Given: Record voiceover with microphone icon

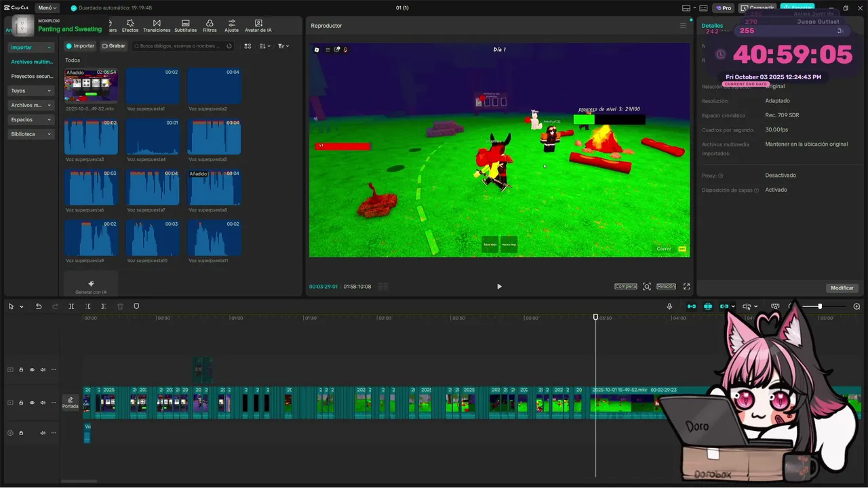Looking at the screenshot, I should click(669, 306).
